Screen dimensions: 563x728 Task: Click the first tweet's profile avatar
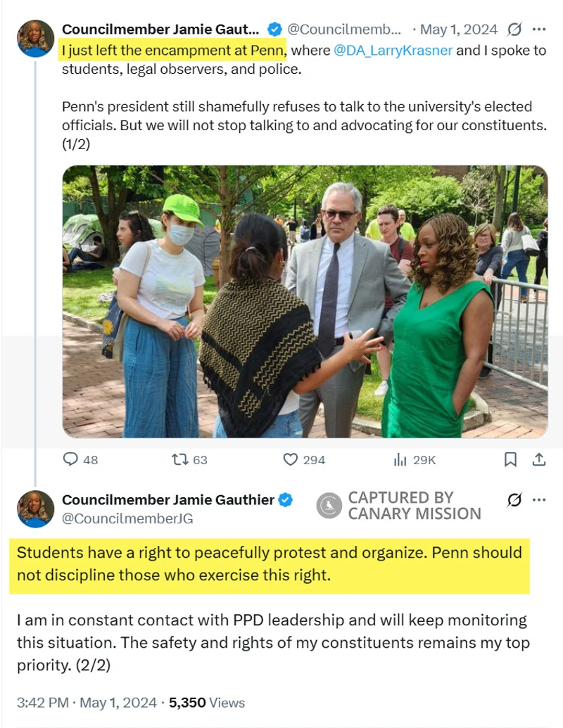click(x=35, y=38)
